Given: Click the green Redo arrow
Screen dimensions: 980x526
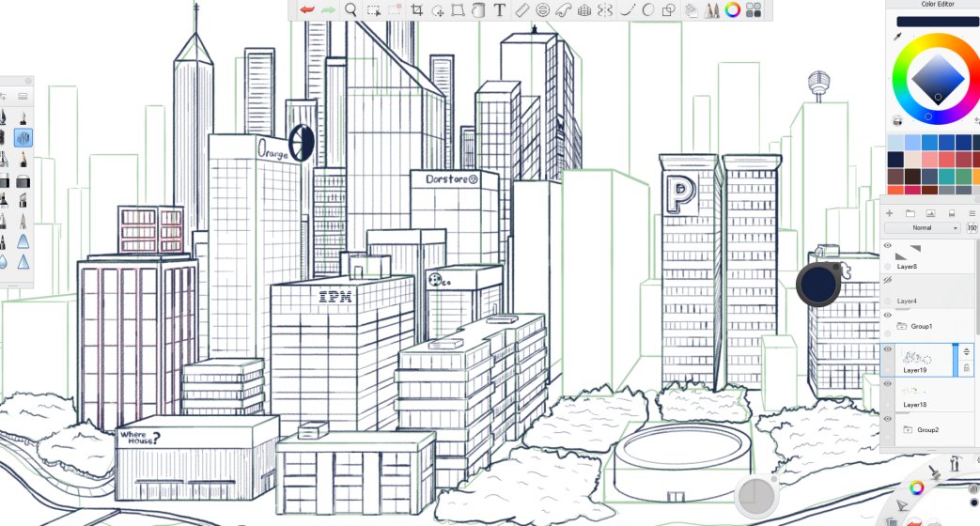Looking at the screenshot, I should coord(328,10).
